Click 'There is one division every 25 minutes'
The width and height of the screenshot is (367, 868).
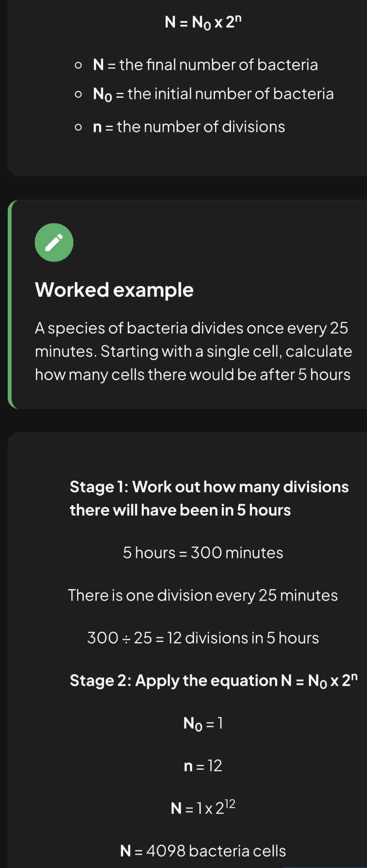click(x=203, y=595)
